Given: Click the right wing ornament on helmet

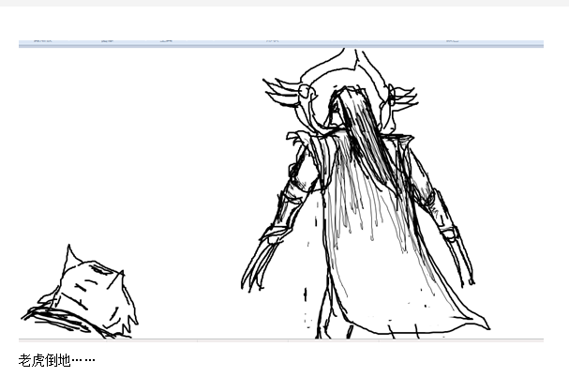Looking at the screenshot, I should (401, 94).
